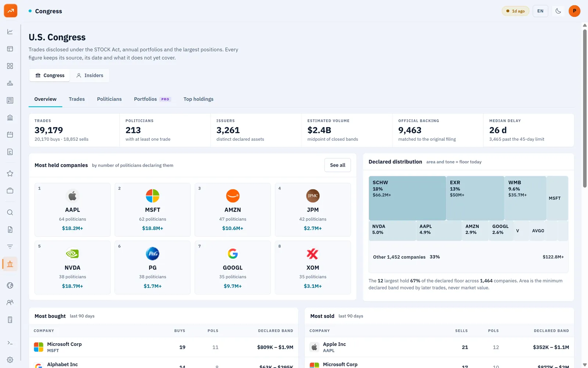
Task: Open the Top holdings tab
Action: point(198,99)
